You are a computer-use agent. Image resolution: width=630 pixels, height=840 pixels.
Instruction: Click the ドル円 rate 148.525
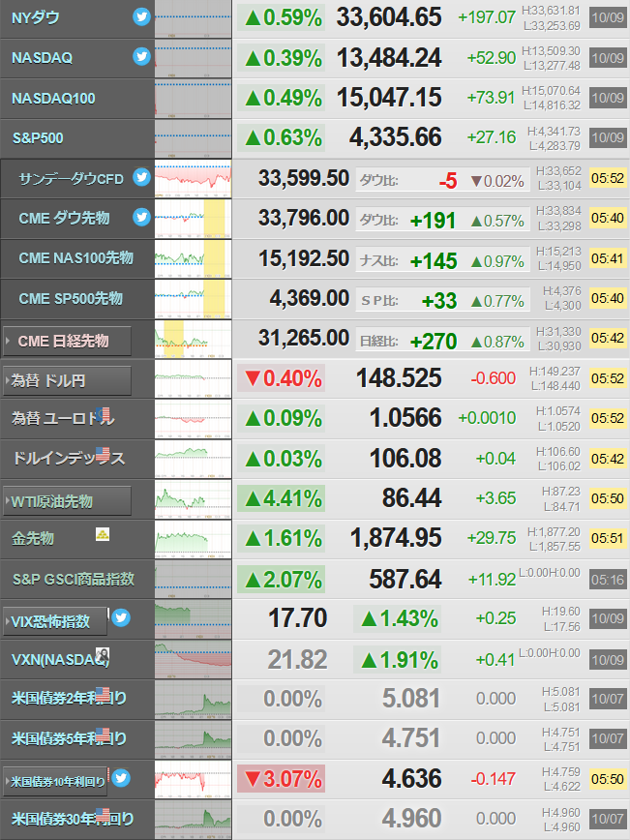pos(399,378)
